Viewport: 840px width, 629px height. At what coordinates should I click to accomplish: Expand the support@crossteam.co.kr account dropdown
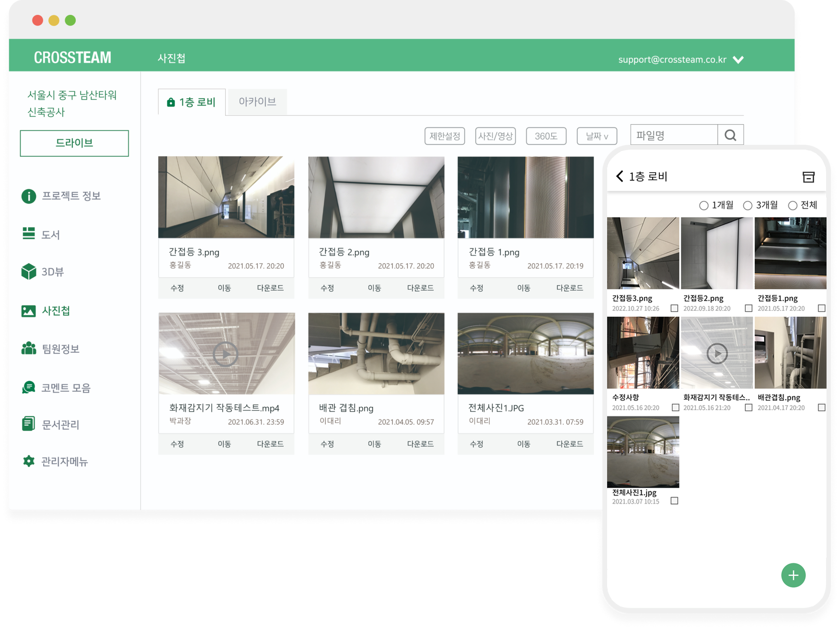(x=738, y=60)
